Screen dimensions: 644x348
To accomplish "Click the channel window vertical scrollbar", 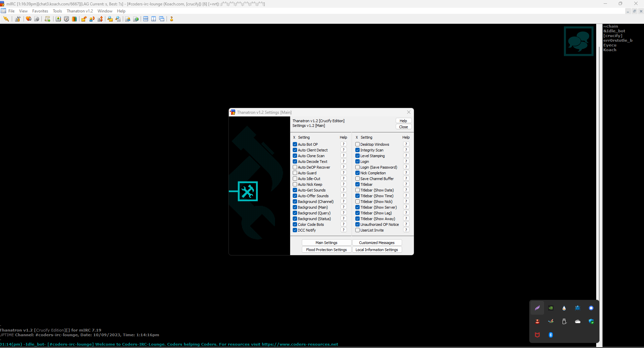I will (599, 185).
